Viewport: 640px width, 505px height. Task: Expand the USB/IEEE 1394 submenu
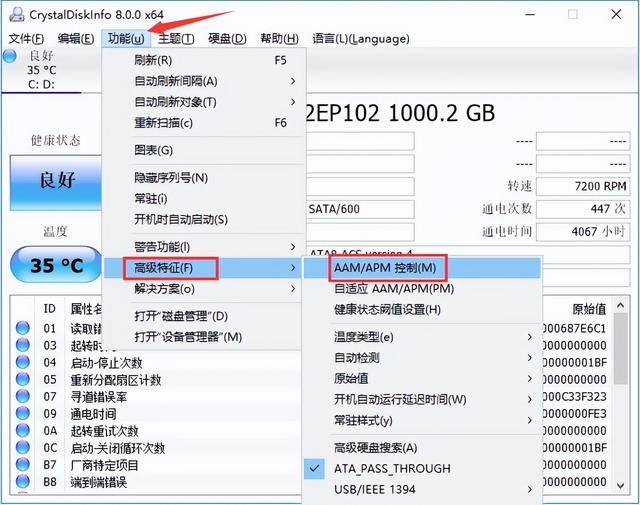click(x=422, y=489)
